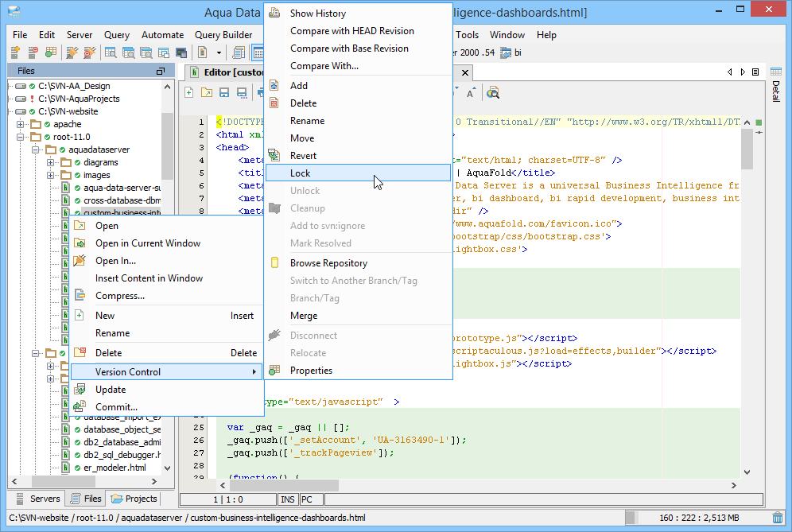792x532 pixels.
Task: Open Version Control submenu entry
Action: pyautogui.click(x=166, y=372)
